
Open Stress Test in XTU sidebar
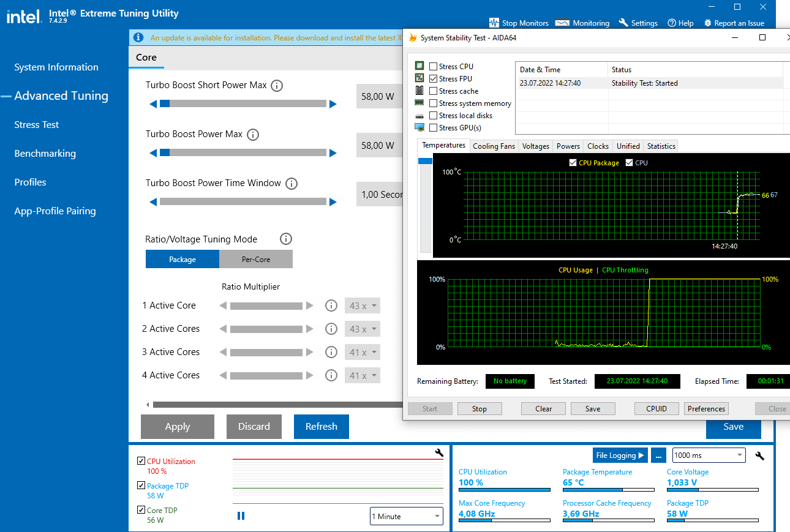[x=37, y=125]
